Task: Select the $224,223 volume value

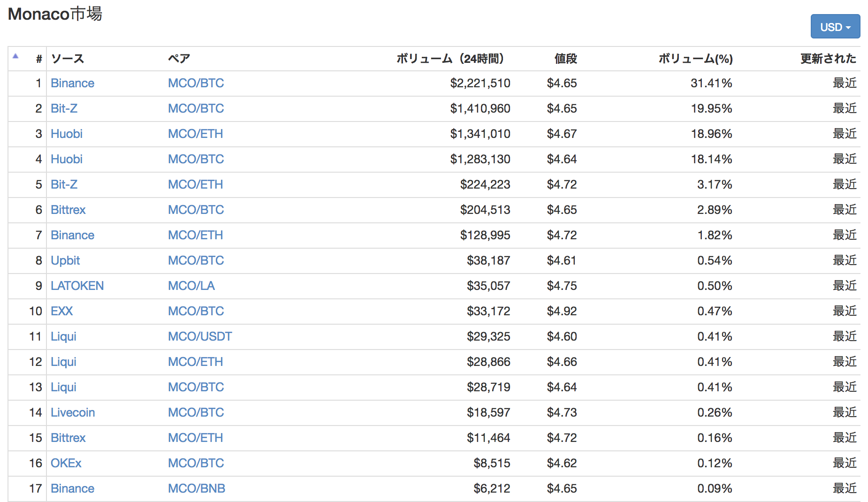Action: click(485, 184)
